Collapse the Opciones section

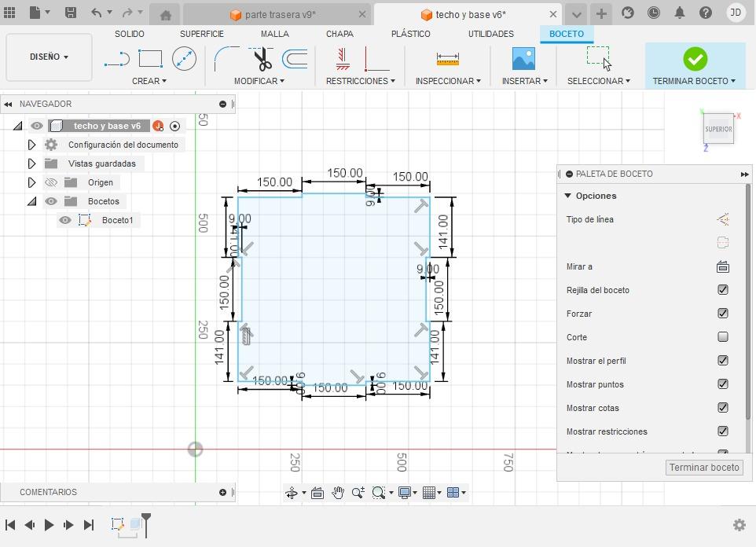click(568, 196)
